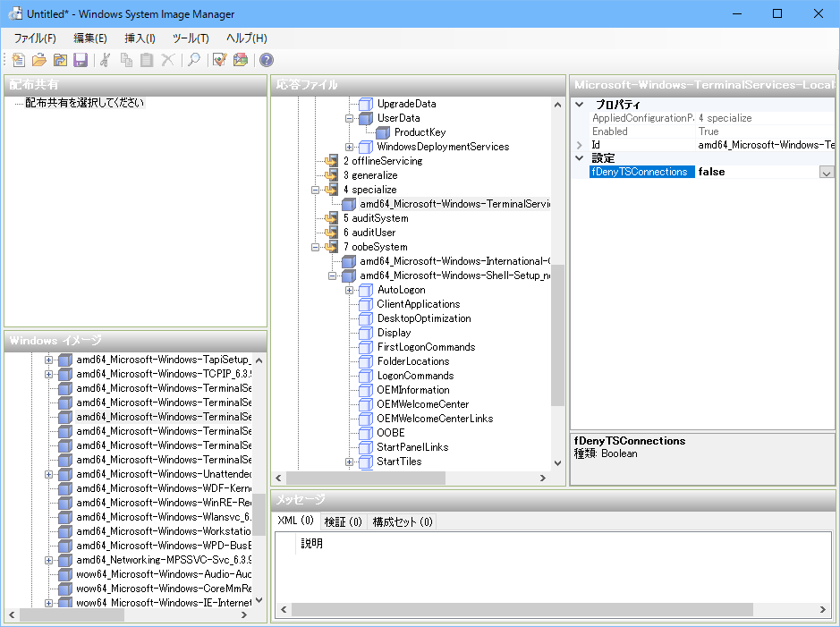Click the Copy toolbar icon
The width and height of the screenshot is (840, 627).
pos(126,60)
